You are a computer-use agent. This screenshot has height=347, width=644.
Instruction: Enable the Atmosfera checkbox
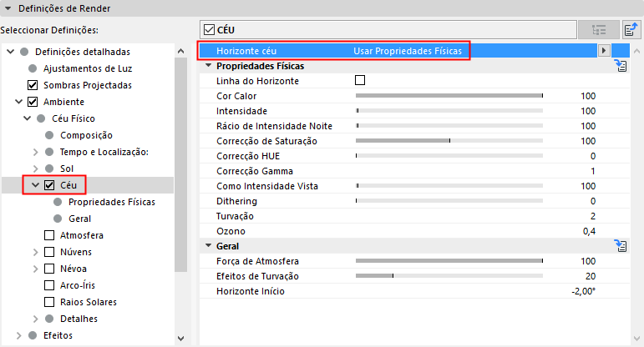[x=49, y=235]
